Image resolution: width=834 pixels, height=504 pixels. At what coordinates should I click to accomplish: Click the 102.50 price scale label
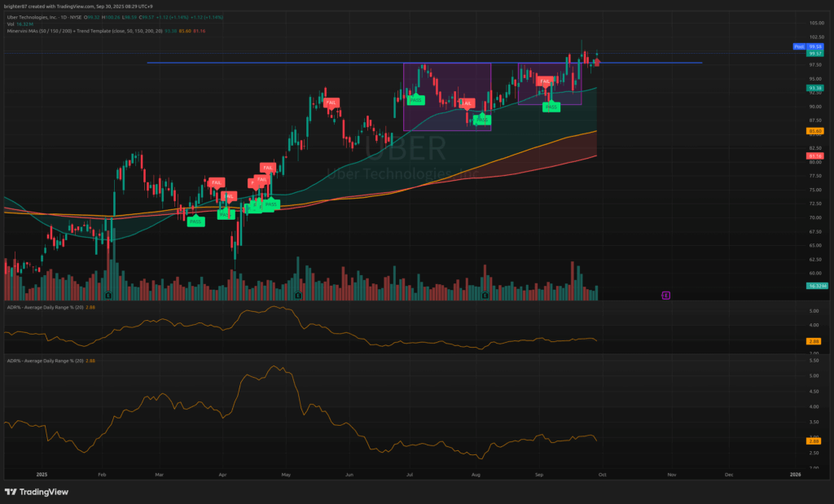(816, 37)
